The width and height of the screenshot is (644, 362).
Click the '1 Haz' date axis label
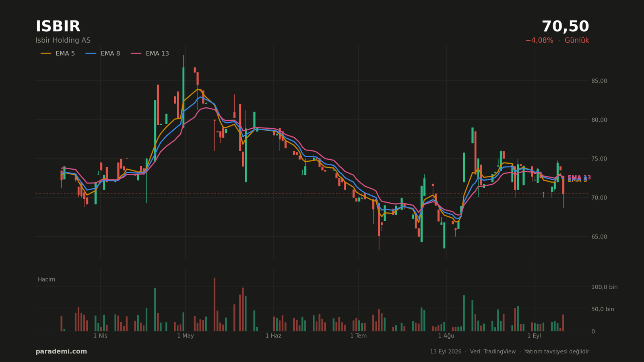273,336
